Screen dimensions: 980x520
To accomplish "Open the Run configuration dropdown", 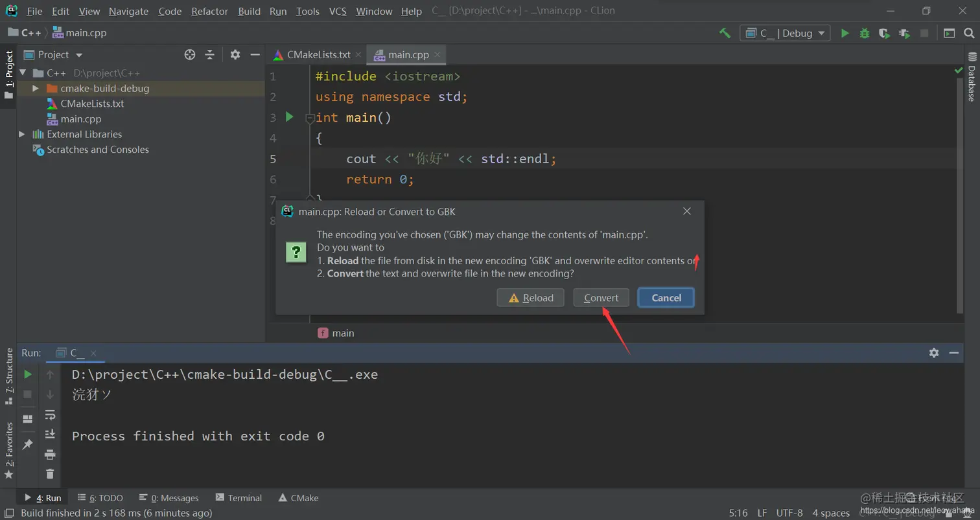I will pos(785,33).
